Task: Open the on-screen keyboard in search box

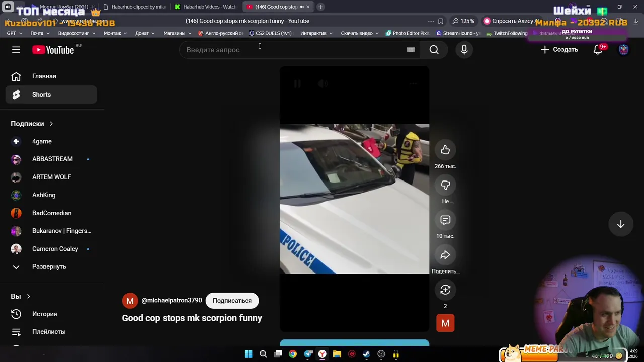Action: pyautogui.click(x=411, y=50)
